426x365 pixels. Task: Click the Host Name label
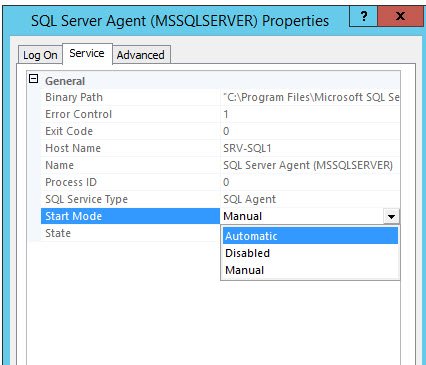click(x=73, y=148)
